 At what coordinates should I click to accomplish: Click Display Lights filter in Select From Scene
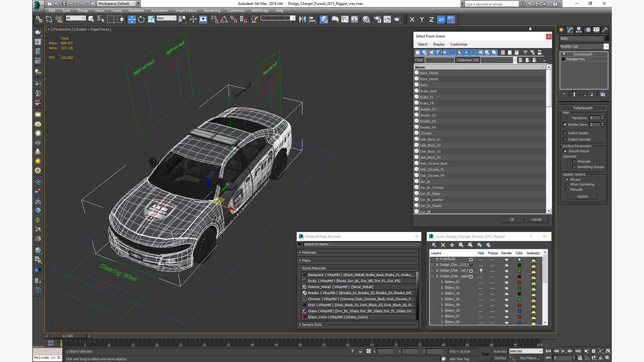point(431,53)
